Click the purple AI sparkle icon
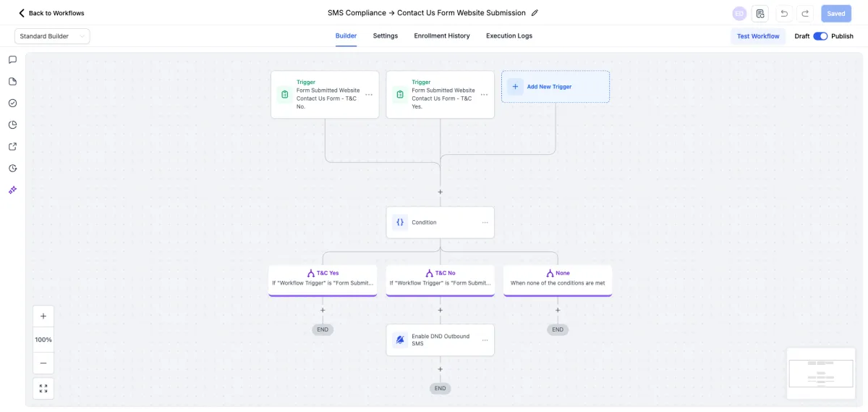Viewport: 868px width, 412px height. 12,190
